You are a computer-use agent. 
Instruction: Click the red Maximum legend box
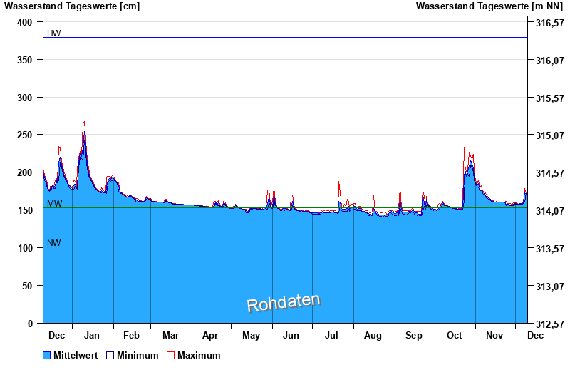[x=170, y=355]
